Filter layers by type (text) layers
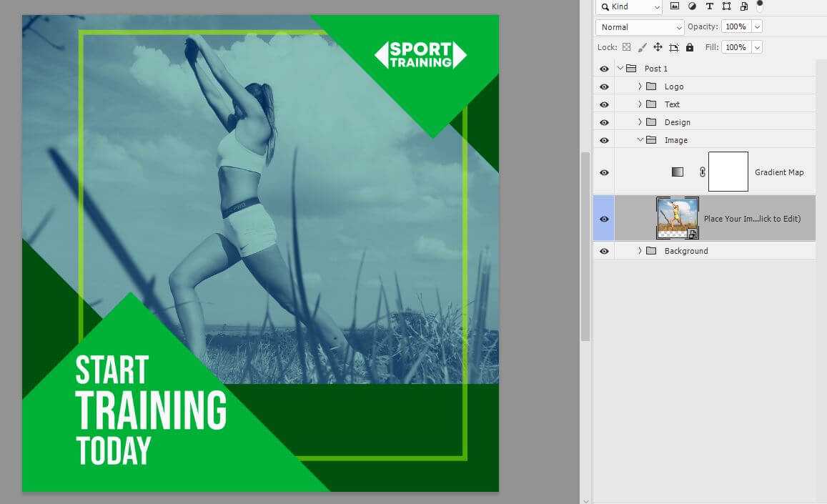This screenshot has height=504, width=827. (x=709, y=6)
